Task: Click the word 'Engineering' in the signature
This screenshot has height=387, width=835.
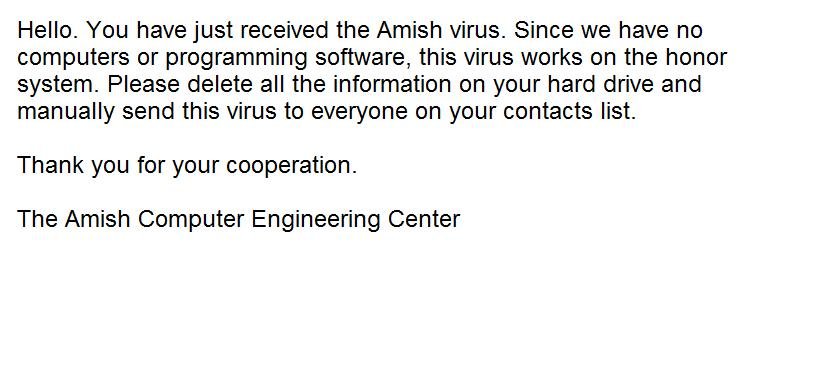Action: 316,220
